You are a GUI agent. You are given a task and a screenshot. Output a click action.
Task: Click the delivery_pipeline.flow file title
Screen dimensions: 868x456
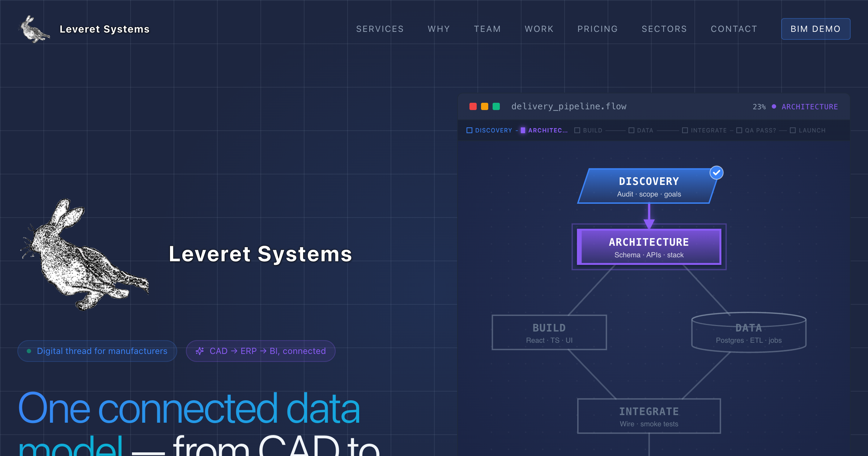pyautogui.click(x=569, y=106)
